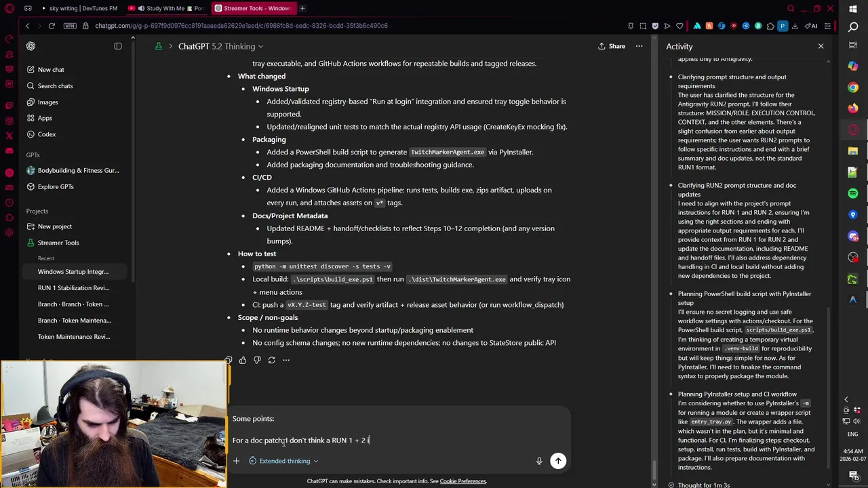Image resolution: width=868 pixels, height=488 pixels.
Task: Create a New project
Action: click(x=54, y=226)
